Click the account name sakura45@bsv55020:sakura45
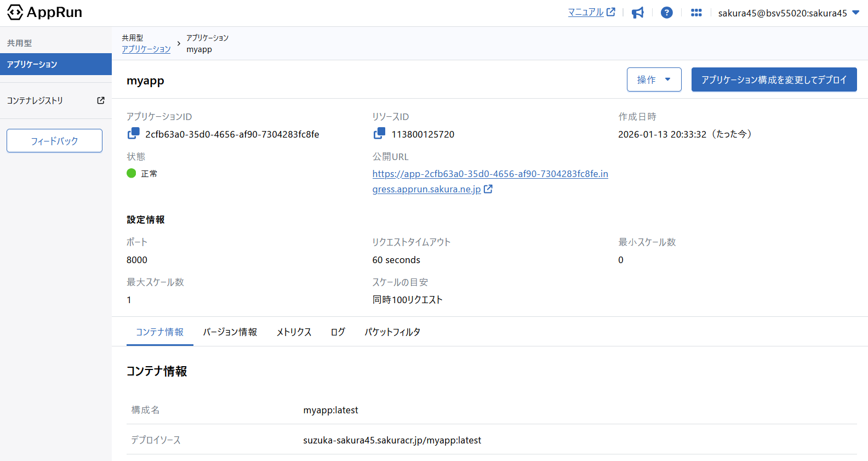This screenshot has width=868, height=461. (x=783, y=13)
